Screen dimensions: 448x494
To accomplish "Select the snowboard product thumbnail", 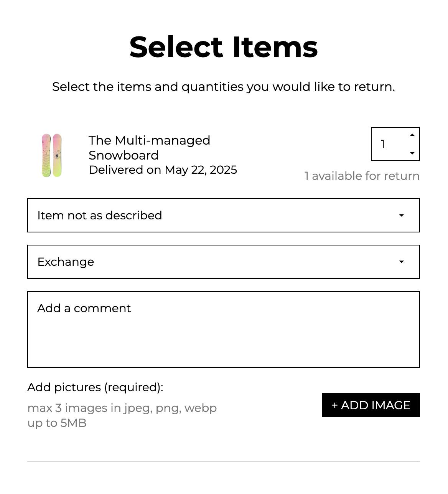I will [x=52, y=155].
